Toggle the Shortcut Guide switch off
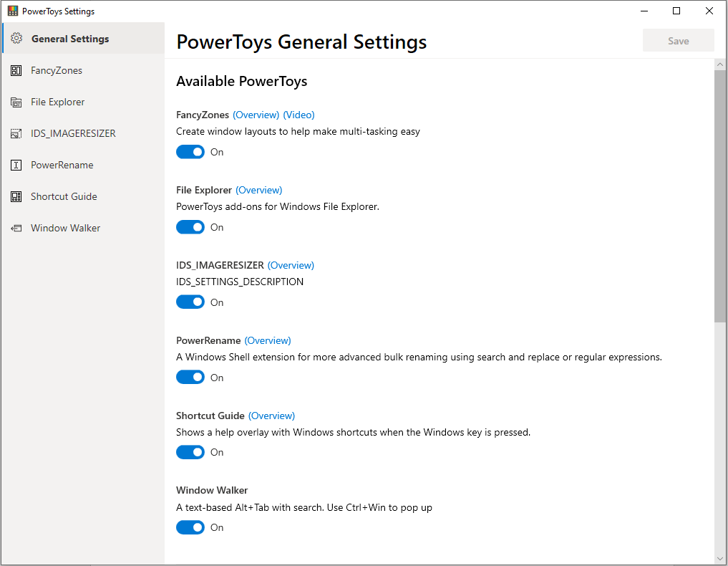The height and width of the screenshot is (566, 728). 190,452
